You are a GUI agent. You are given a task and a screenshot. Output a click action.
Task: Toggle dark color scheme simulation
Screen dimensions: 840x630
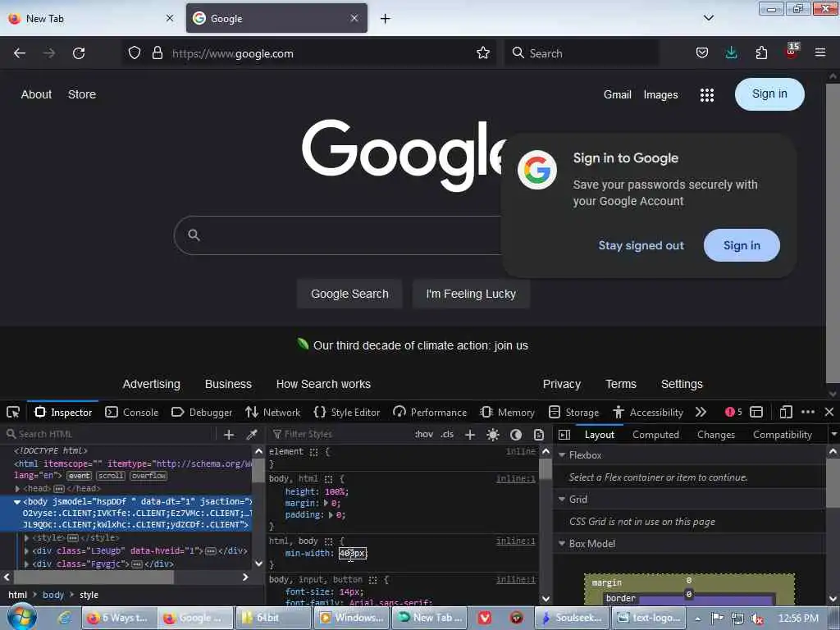[516, 435]
